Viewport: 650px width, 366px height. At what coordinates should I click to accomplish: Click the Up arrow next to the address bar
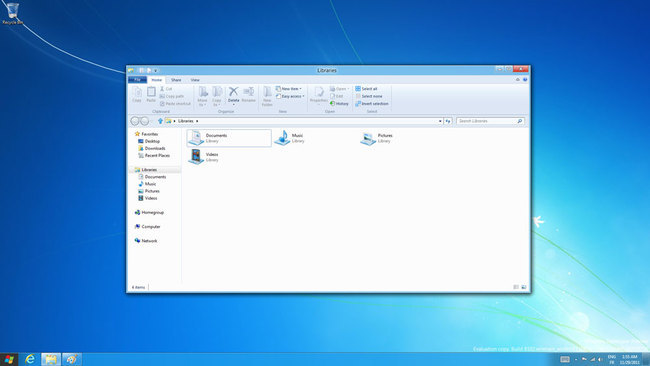160,121
